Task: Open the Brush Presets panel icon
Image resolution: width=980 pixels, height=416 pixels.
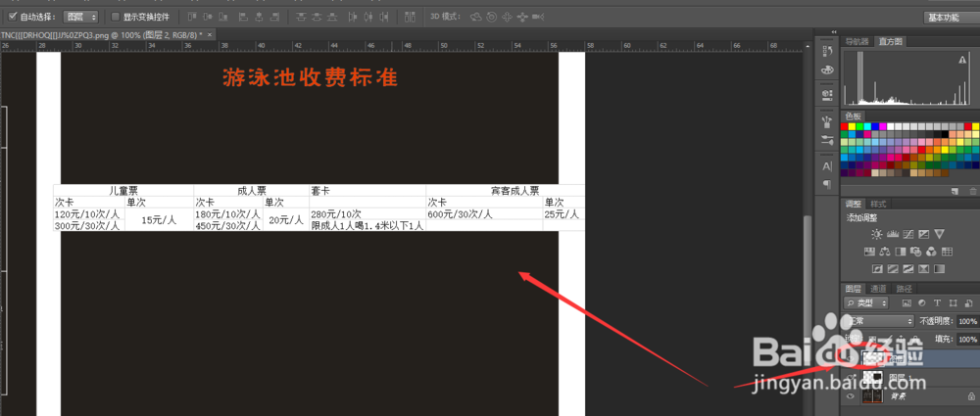Action: (827, 140)
